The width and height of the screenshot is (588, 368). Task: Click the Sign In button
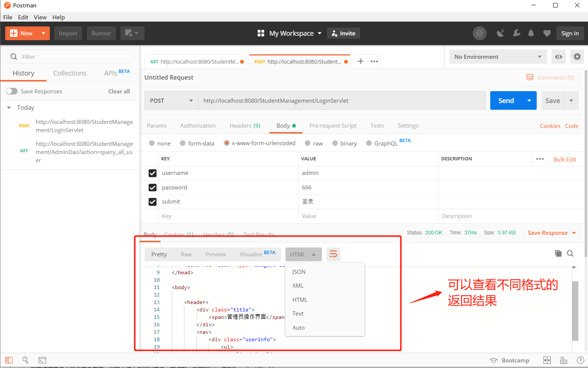coord(570,33)
